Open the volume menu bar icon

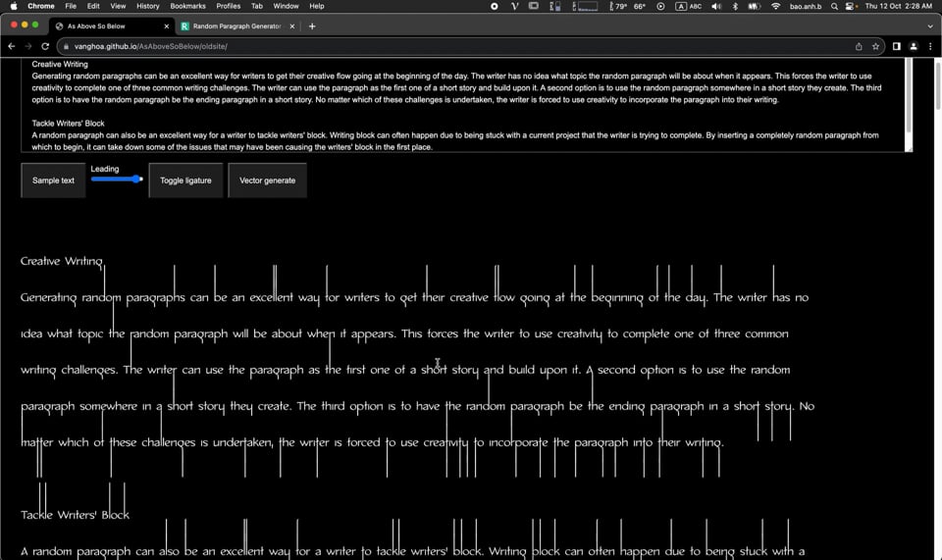coord(716,6)
